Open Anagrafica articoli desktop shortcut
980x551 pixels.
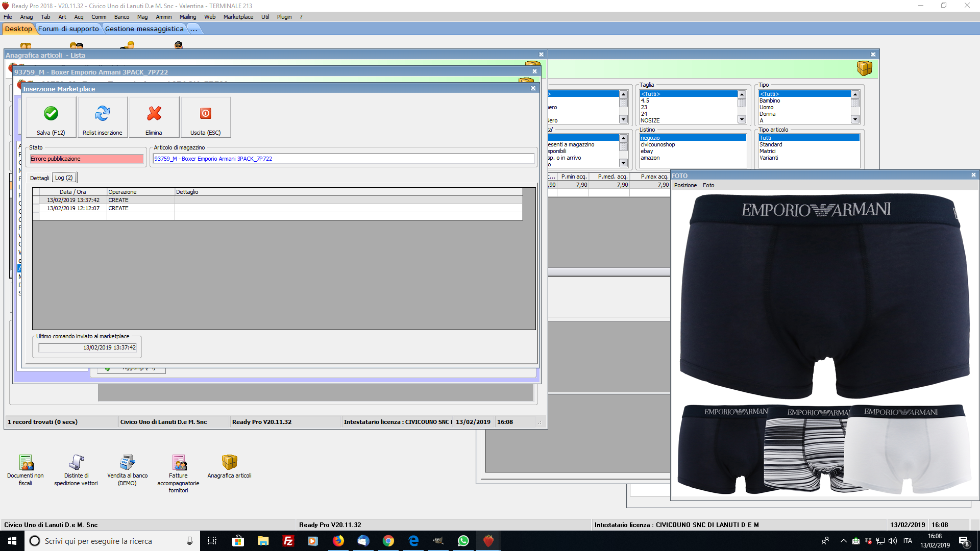coord(229,466)
